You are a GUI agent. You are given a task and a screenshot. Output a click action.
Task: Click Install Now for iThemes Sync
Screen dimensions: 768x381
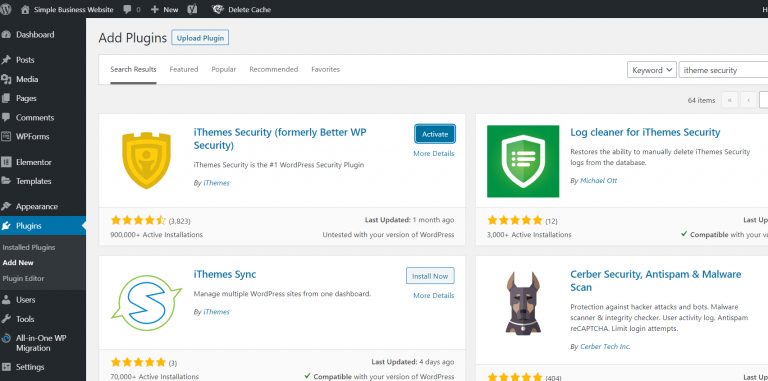(x=430, y=276)
